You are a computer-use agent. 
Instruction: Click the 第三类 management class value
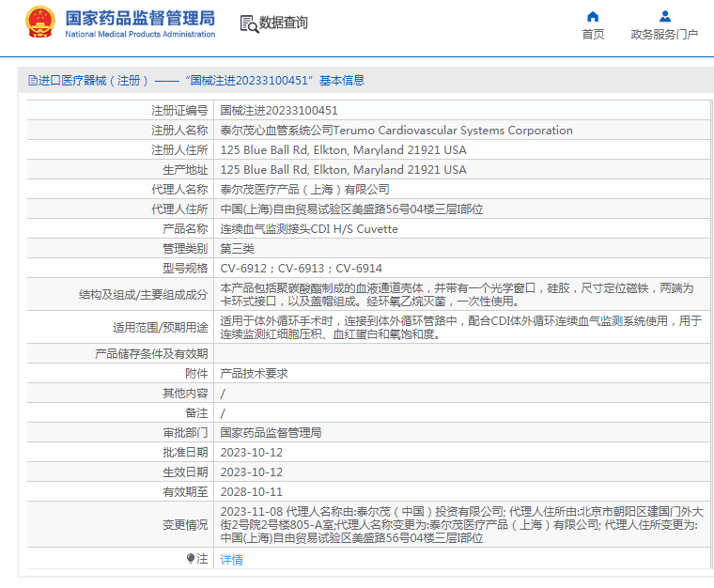pyautogui.click(x=237, y=249)
